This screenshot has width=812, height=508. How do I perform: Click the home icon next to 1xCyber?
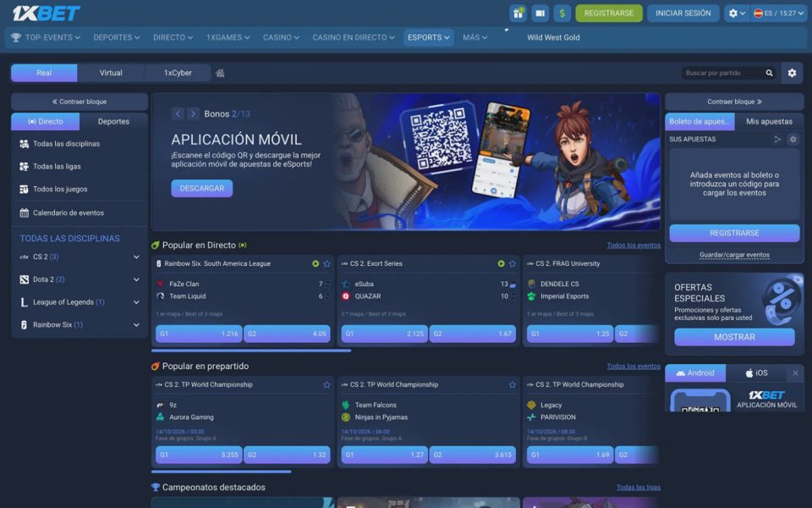coord(220,73)
